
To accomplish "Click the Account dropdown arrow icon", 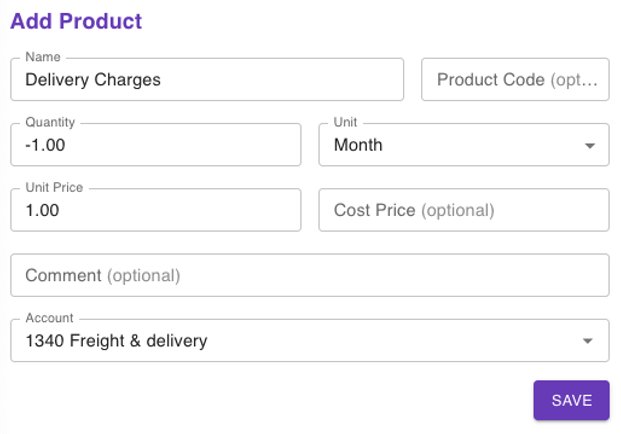I will pos(589,342).
